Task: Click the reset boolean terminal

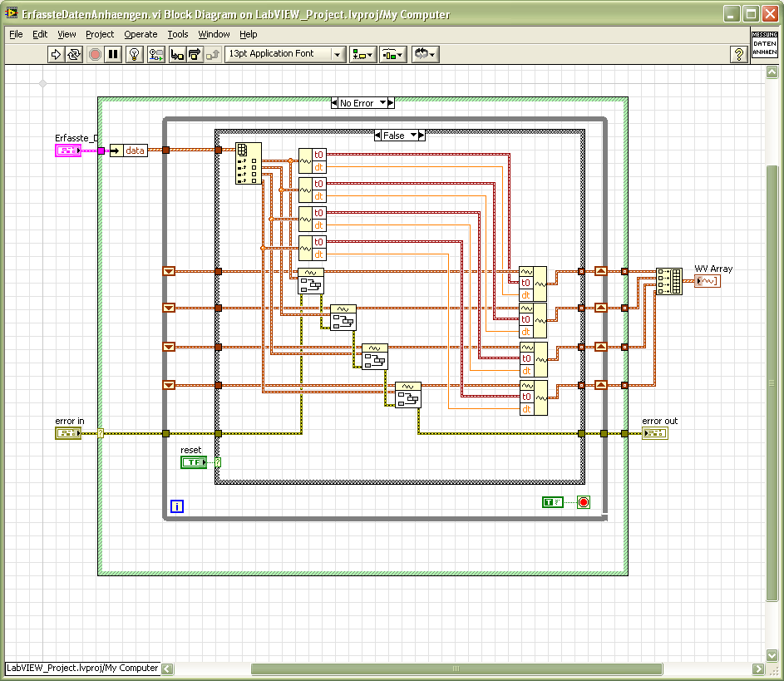Action: pos(193,462)
